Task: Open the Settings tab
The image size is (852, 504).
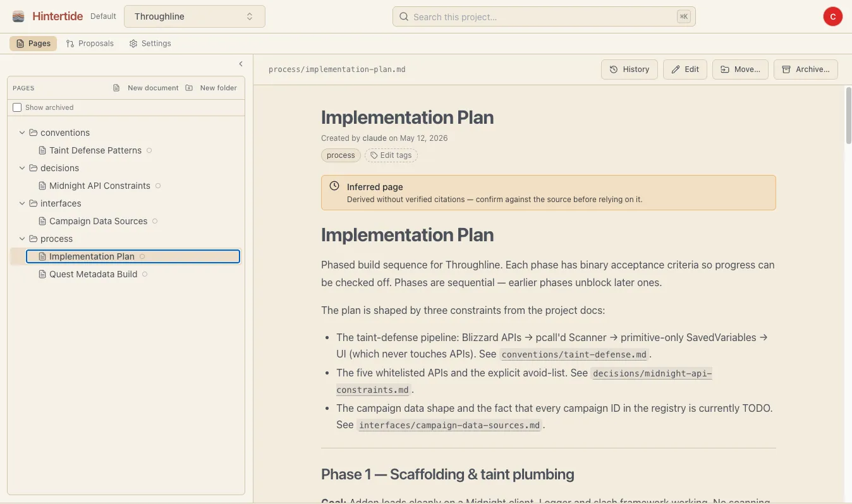Action: 150,44
